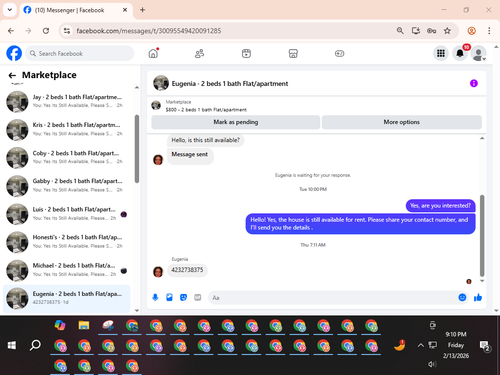Open tab search dropdown arrow
This screenshot has height=375, width=500.
pos(10,10)
